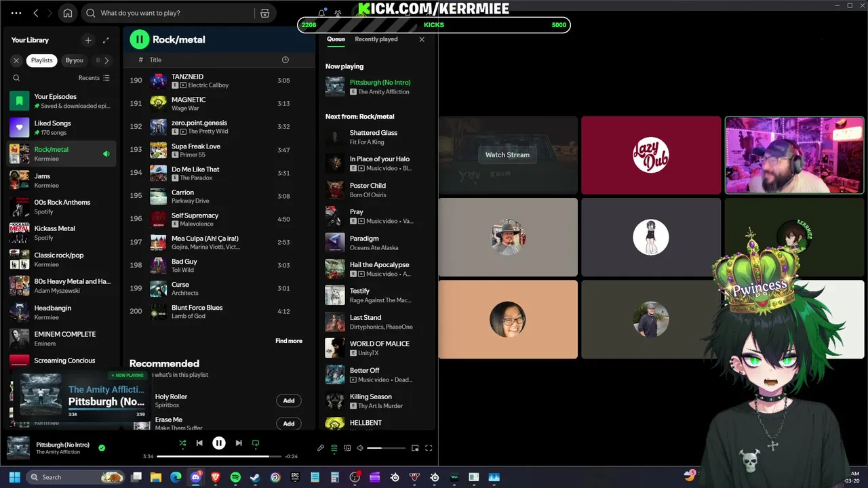The height and width of the screenshot is (488, 868).
Task: Show more library filter chips arrow
Action: pyautogui.click(x=106, y=60)
